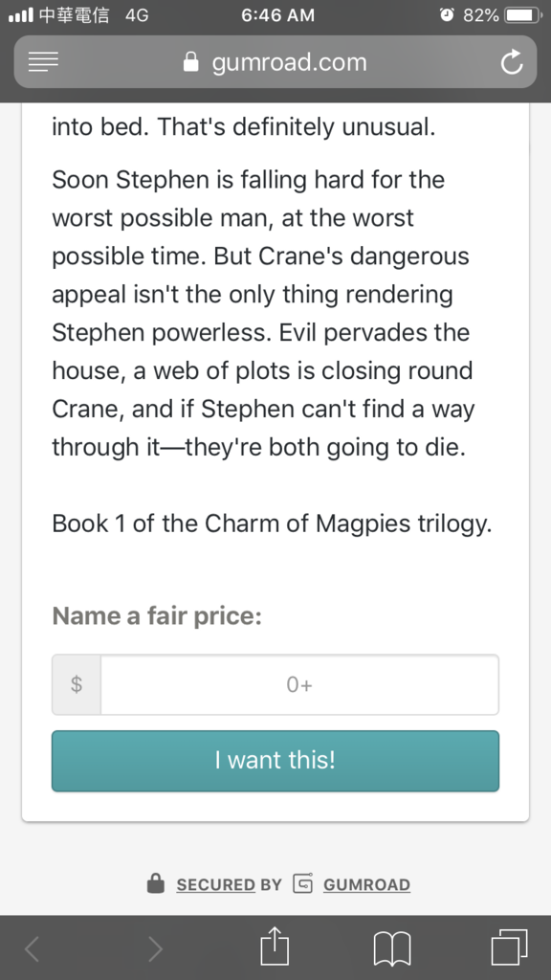
Task: Show open tabs overview icon
Action: [x=509, y=947]
